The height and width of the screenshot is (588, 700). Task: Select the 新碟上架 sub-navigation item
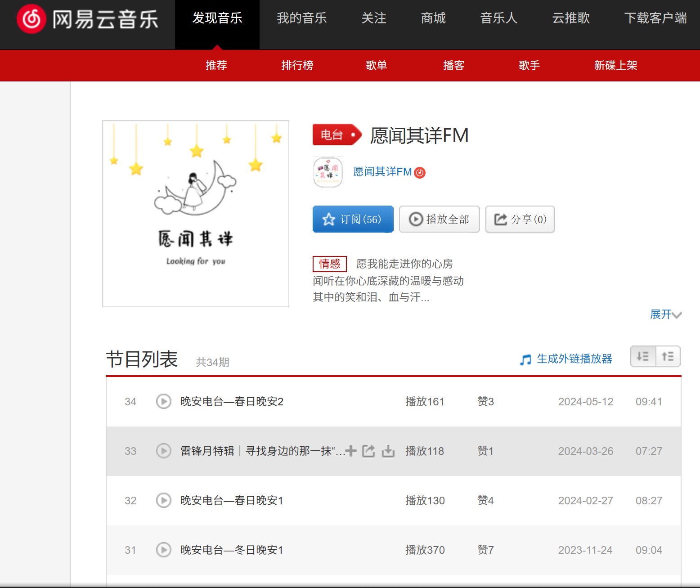(x=616, y=65)
